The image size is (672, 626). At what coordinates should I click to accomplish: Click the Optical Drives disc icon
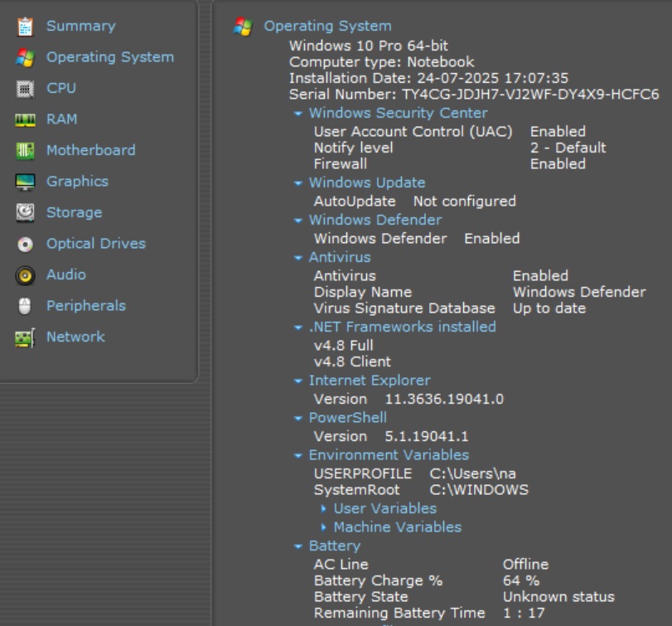(25, 244)
